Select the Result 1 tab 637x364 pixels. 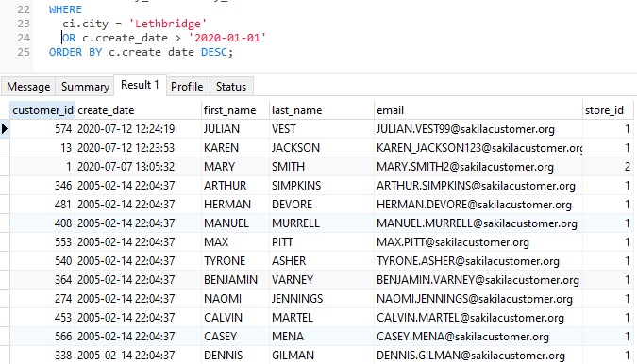point(141,85)
